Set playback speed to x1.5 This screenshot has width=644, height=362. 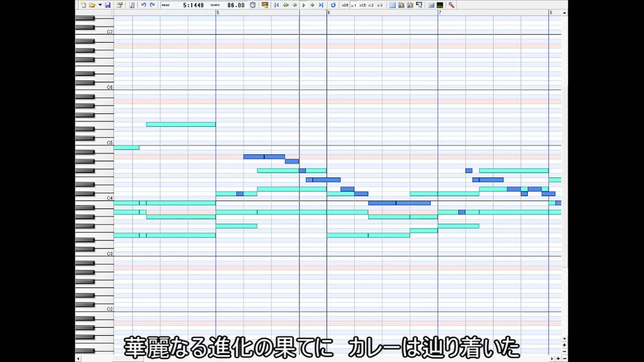362,5
